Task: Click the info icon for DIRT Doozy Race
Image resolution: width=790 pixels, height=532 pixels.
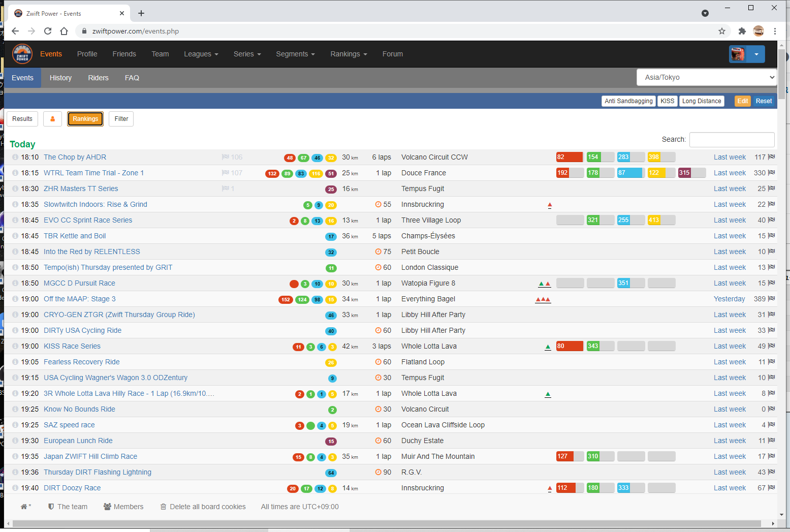Action: coord(15,488)
